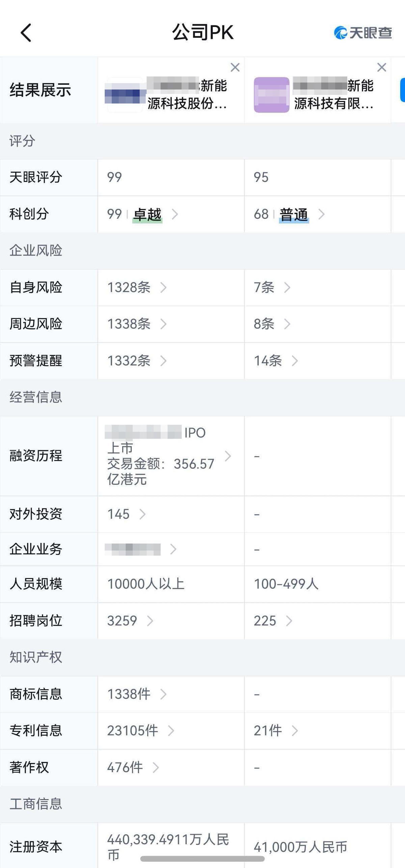Tap the Tianyancha logo in header
Viewport: 405px width, 868px height.
[x=363, y=33]
